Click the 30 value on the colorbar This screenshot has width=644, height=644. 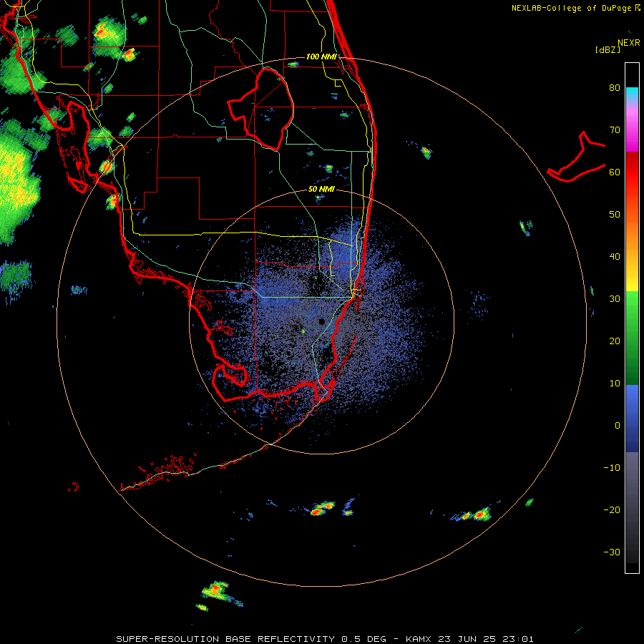pos(615,299)
